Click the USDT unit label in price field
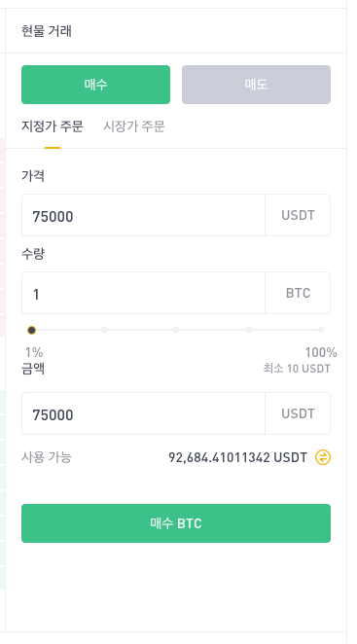357x644 pixels. pos(298,215)
